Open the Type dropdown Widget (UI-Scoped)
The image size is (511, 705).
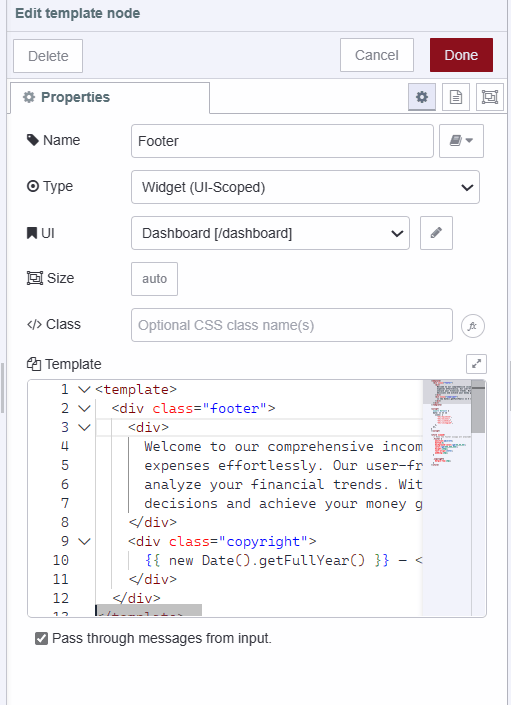pos(305,187)
